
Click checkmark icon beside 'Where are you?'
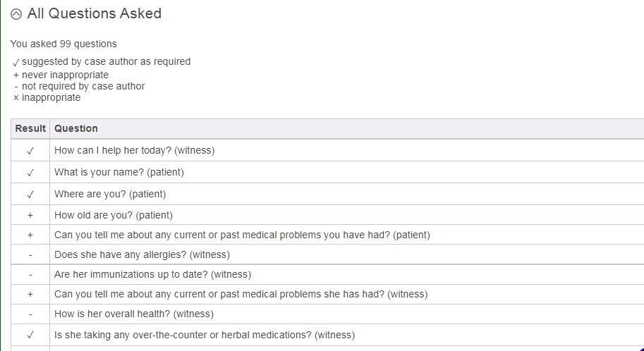click(x=30, y=195)
